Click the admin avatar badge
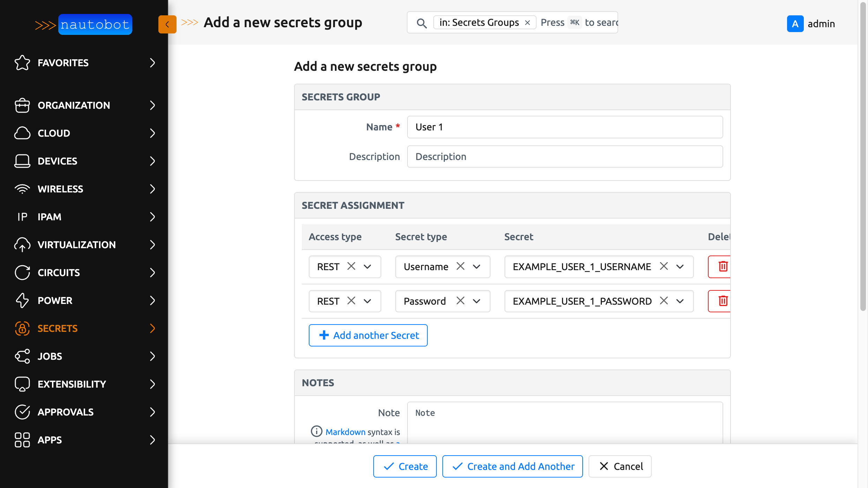The width and height of the screenshot is (868, 488). [x=795, y=23]
